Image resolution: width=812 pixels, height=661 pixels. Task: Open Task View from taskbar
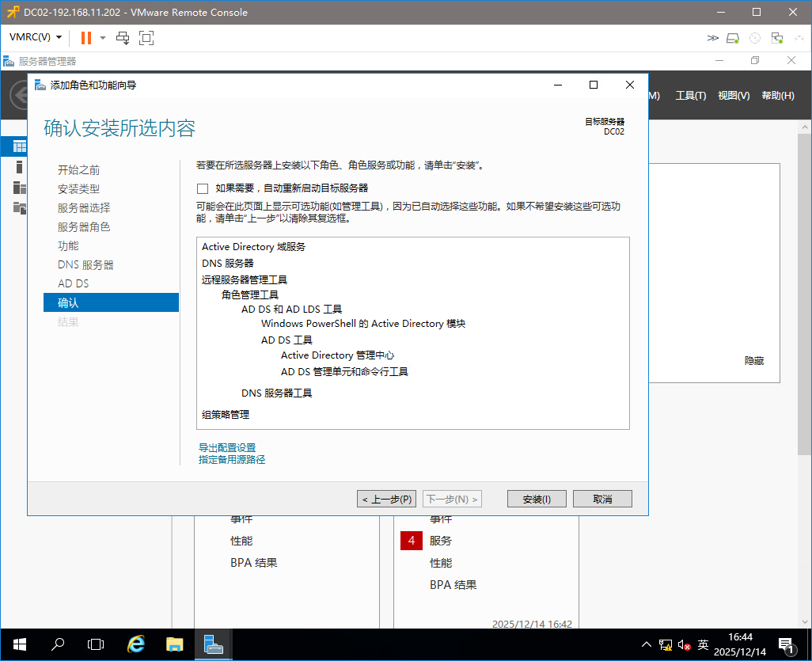[x=96, y=645]
